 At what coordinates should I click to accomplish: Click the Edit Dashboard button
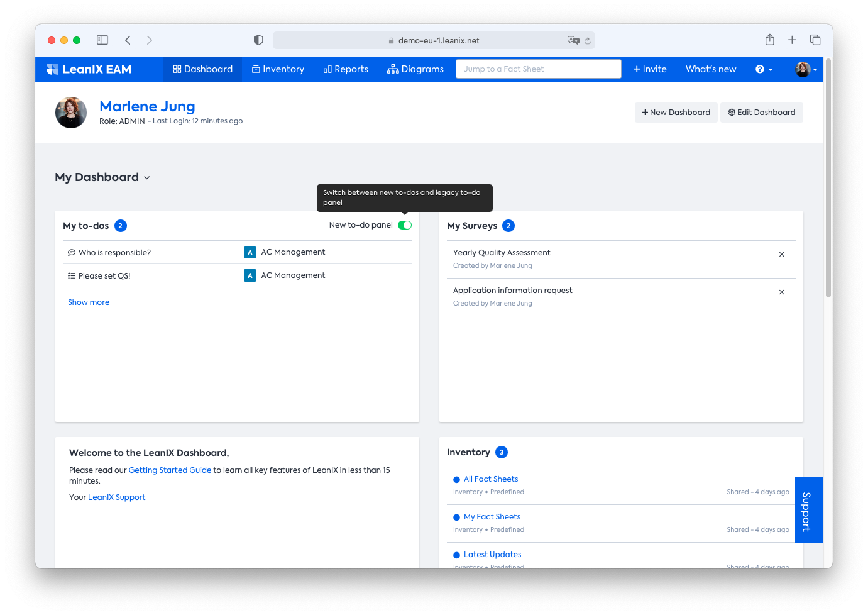click(x=762, y=113)
